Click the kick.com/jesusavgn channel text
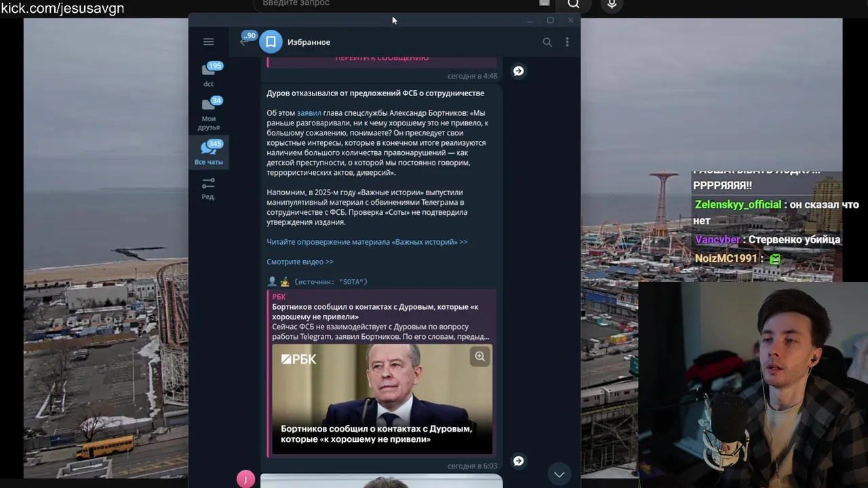 62,9
